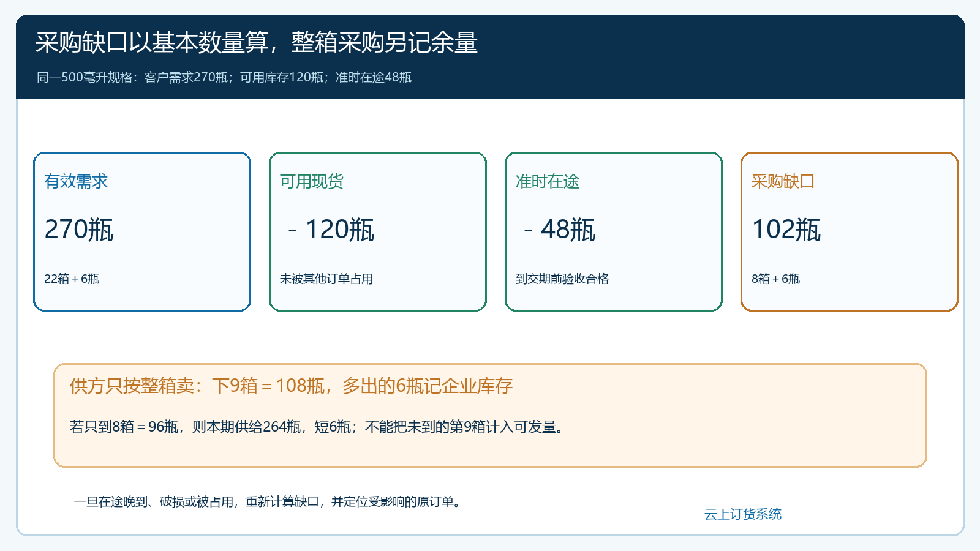The image size is (980, 551).
Task: Click the 准时在途 card heading
Action: pyautogui.click(x=548, y=181)
